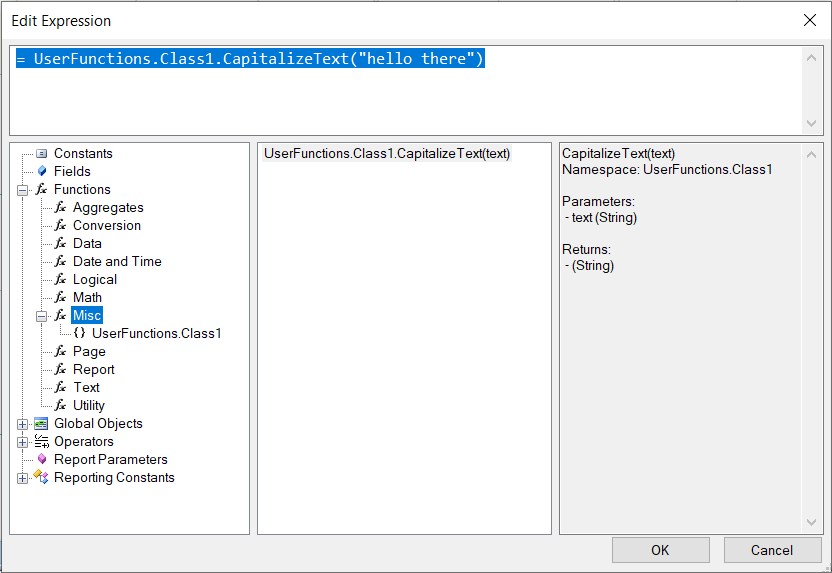Select the Fields tree item
The width and height of the screenshot is (832, 573).
click(x=72, y=171)
